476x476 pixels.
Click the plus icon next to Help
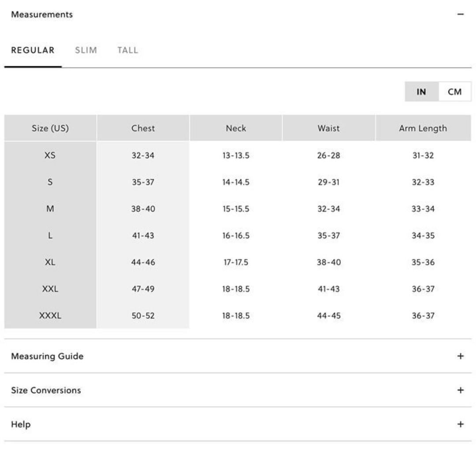coord(460,424)
